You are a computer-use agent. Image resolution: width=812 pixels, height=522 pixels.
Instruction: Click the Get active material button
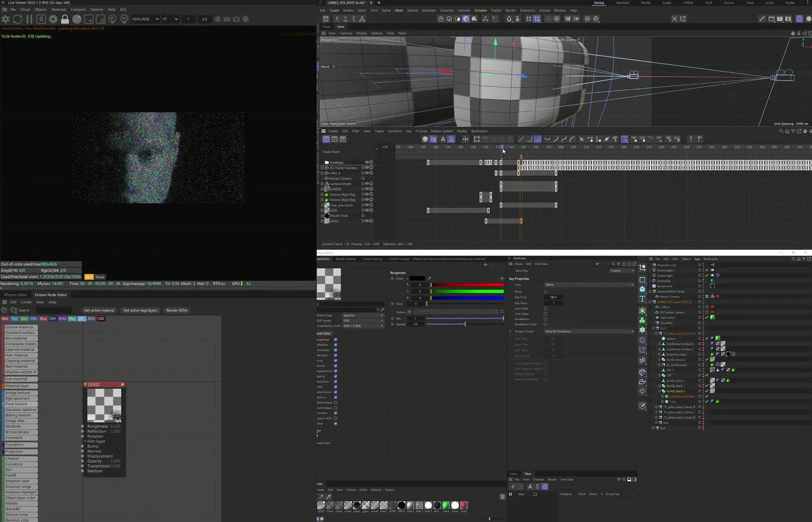click(99, 310)
